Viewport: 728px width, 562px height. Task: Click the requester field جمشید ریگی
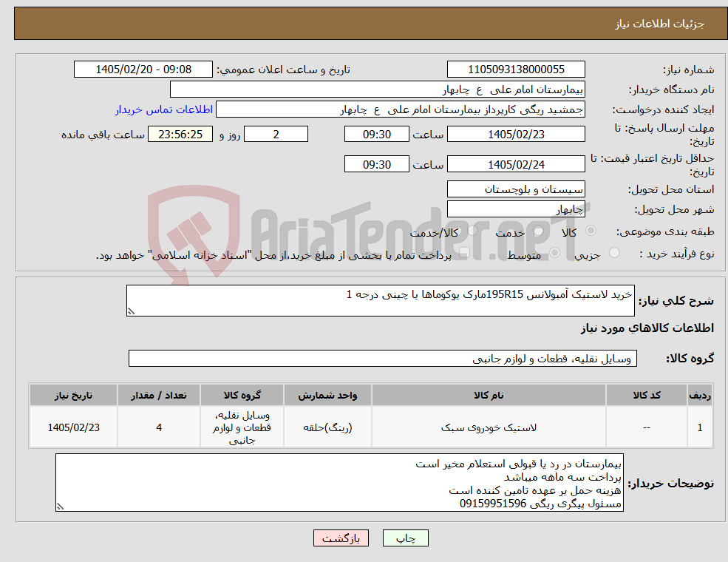point(400,109)
